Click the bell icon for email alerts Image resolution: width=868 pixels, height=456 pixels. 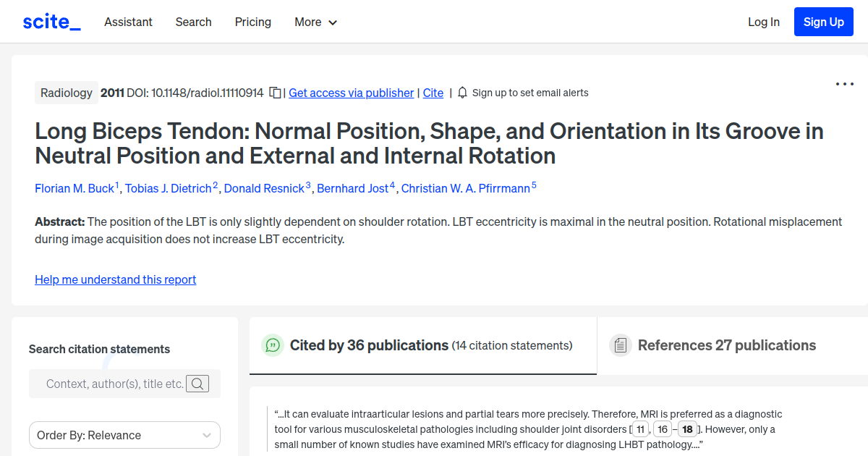(x=461, y=93)
